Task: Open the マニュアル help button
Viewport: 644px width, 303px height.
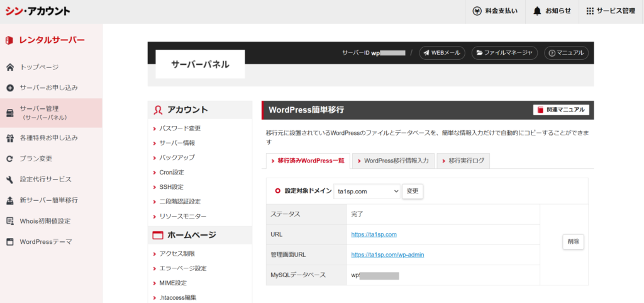Action: [566, 53]
